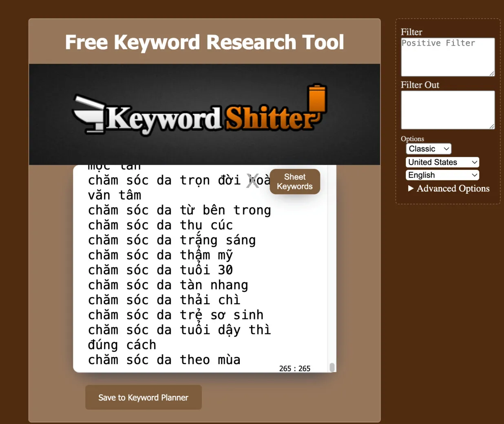Viewport: 504px width, 424px height.
Task: Select the keyword line chăm sóc da theo mùa
Action: coord(164,360)
